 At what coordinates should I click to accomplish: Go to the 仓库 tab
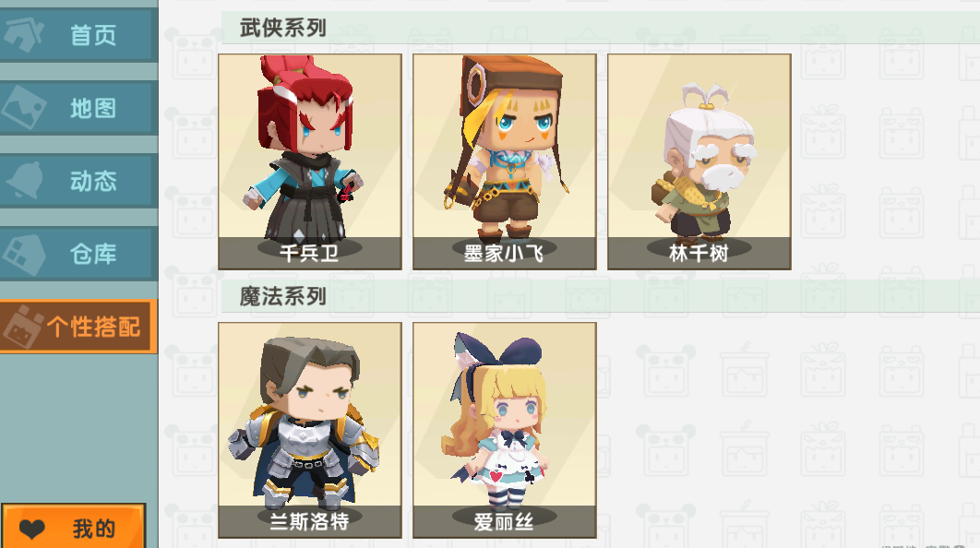pyautogui.click(x=78, y=254)
